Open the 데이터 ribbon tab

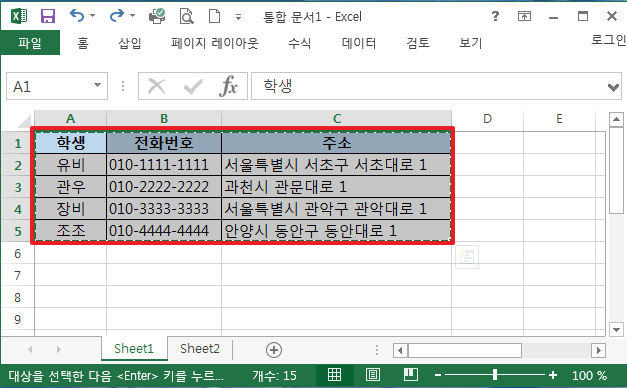(x=359, y=42)
